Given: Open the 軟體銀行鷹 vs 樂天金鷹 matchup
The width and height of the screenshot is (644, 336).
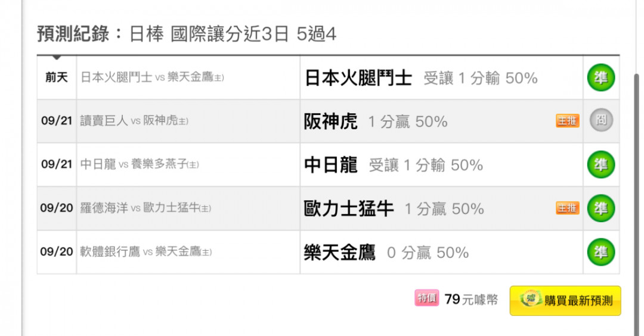Looking at the screenshot, I should pos(146,251).
